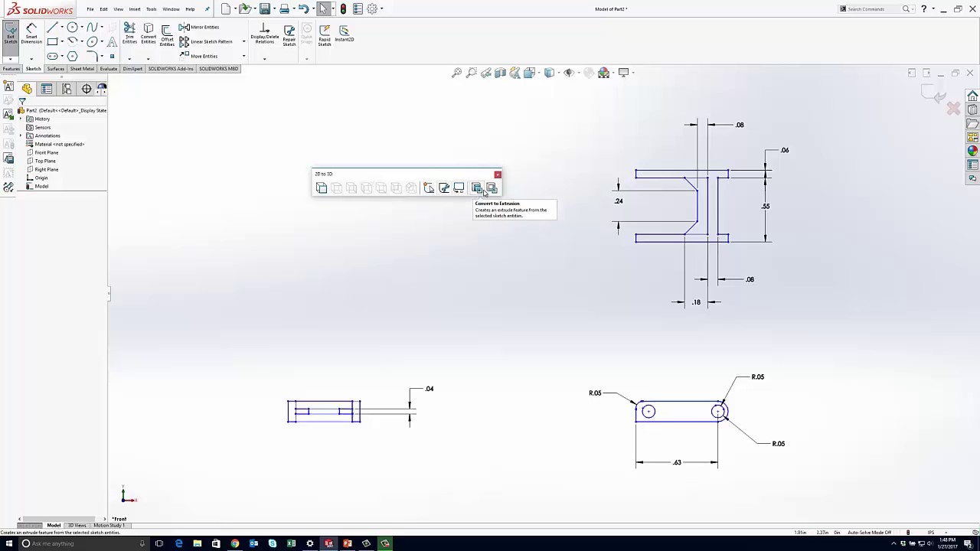Switch to the SOLIDWORKS Add-Ins tab
Viewport: 980px width, 551px height.
pyautogui.click(x=171, y=69)
